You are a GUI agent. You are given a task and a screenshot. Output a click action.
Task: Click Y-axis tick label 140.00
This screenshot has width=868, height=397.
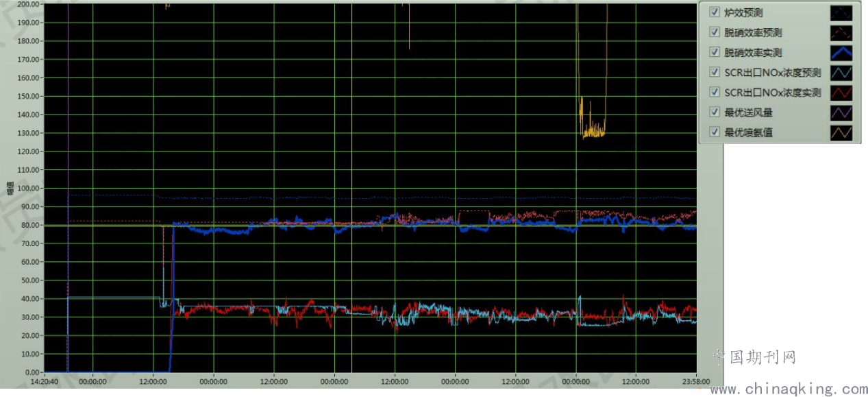tap(28, 115)
